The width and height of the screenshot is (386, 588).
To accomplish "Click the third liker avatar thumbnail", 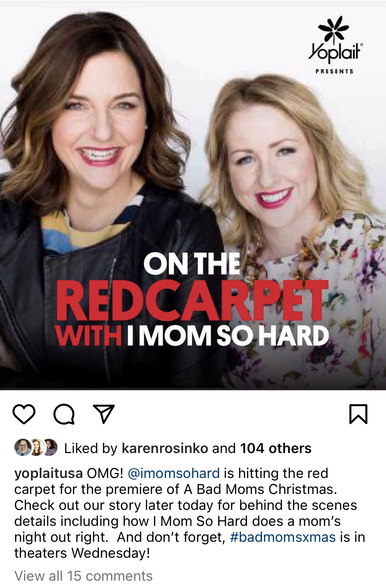I will pos(50,448).
